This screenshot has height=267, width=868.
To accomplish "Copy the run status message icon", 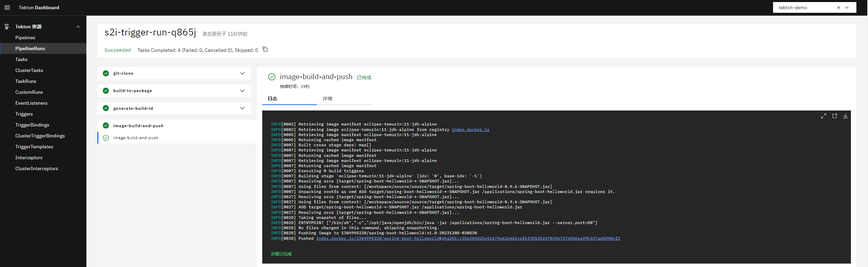I will 265,49.
